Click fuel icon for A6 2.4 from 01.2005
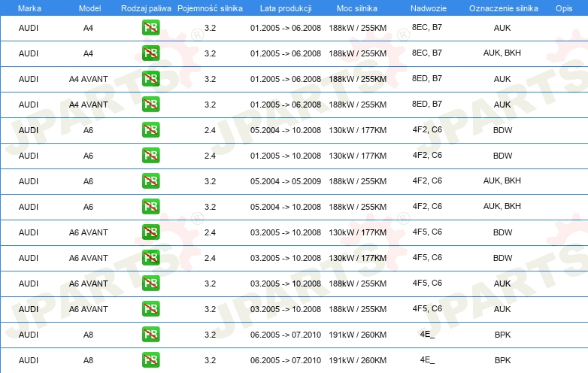588x373 pixels. pyautogui.click(x=150, y=156)
